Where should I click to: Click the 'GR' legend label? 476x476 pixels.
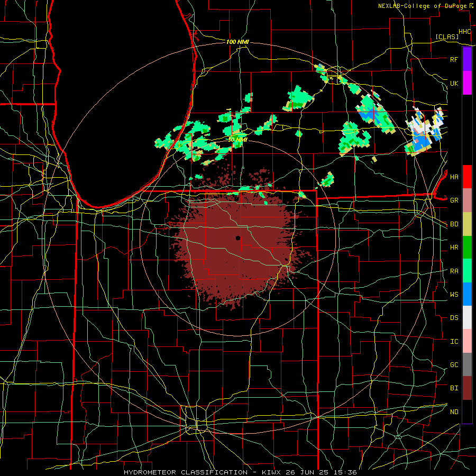pos(454,200)
